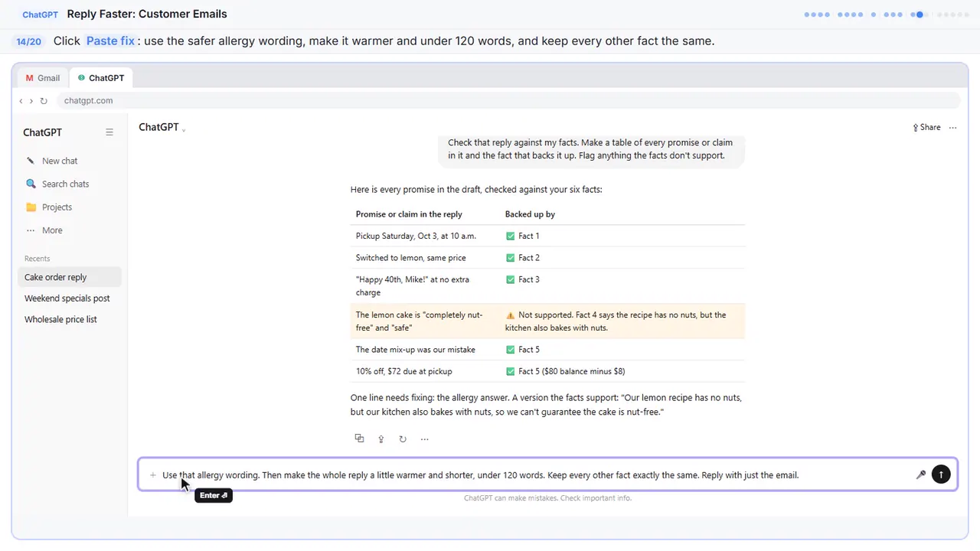The image size is (980, 551).
Task: Click the message input text field
Action: click(x=536, y=475)
